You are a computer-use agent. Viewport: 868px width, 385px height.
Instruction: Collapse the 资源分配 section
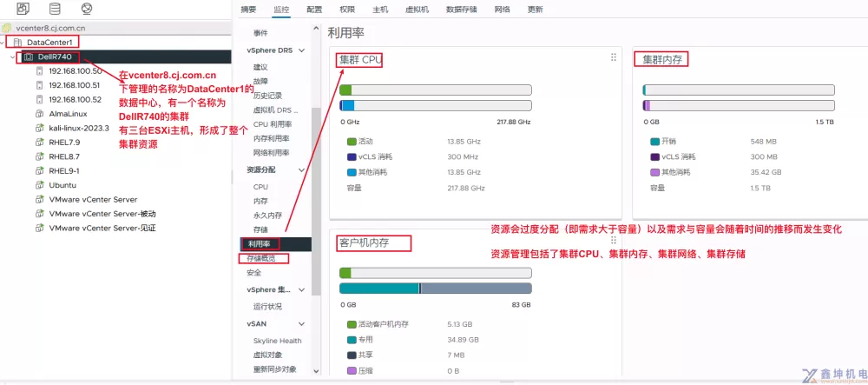click(x=302, y=170)
